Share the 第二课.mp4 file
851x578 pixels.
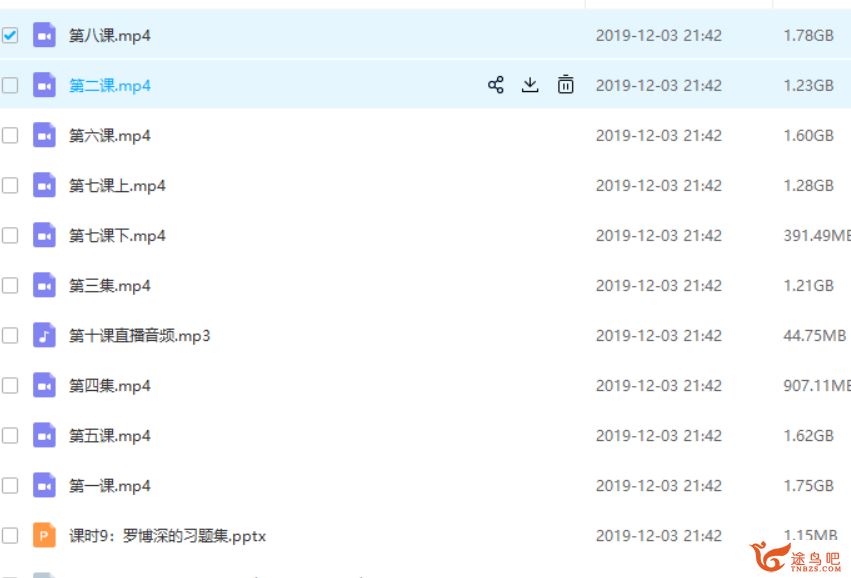click(496, 85)
